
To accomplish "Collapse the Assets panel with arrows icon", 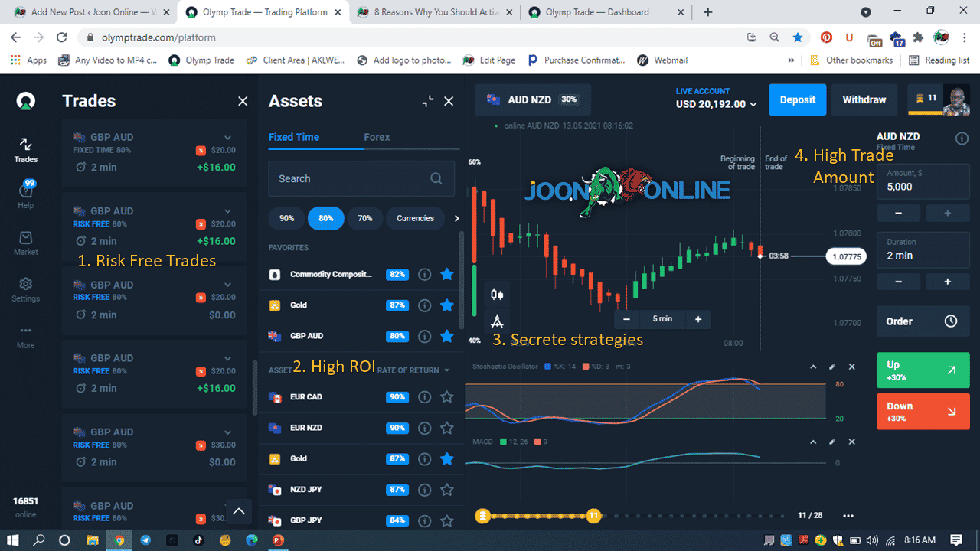I will pos(428,101).
